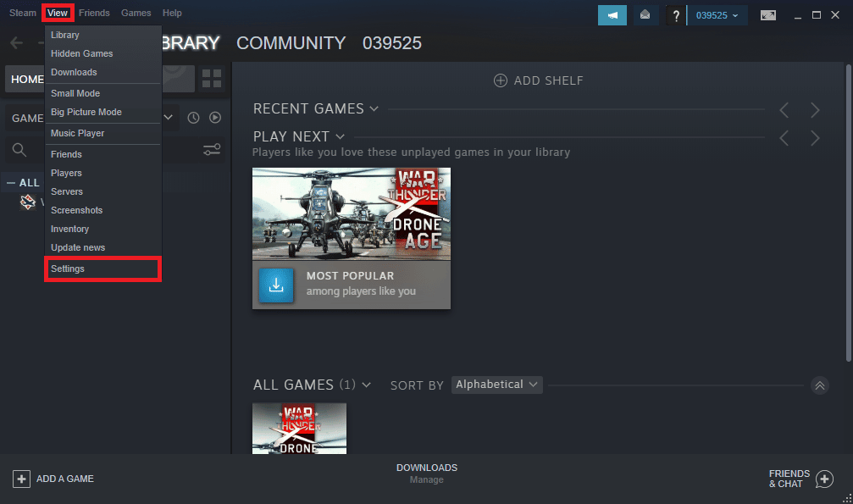Open the Help menu
This screenshot has width=853, height=504.
click(x=172, y=13)
